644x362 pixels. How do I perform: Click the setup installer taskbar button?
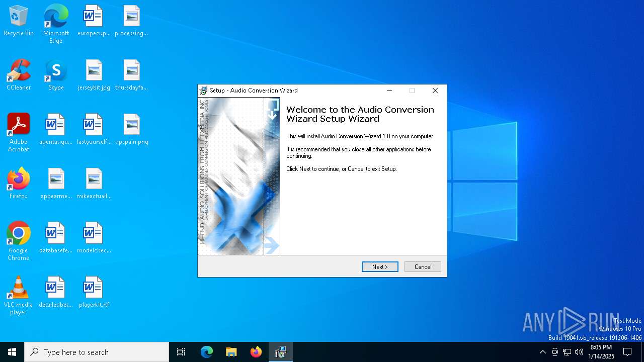tap(280, 352)
